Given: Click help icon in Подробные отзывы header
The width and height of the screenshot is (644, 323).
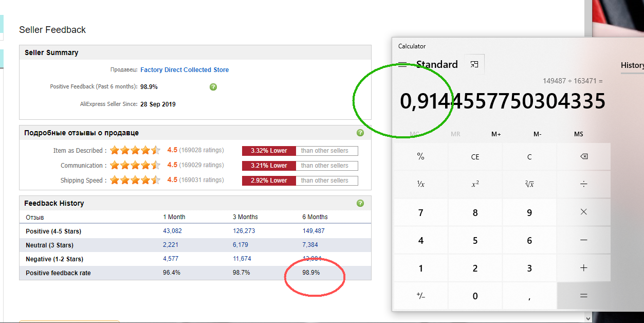Looking at the screenshot, I should (x=360, y=133).
